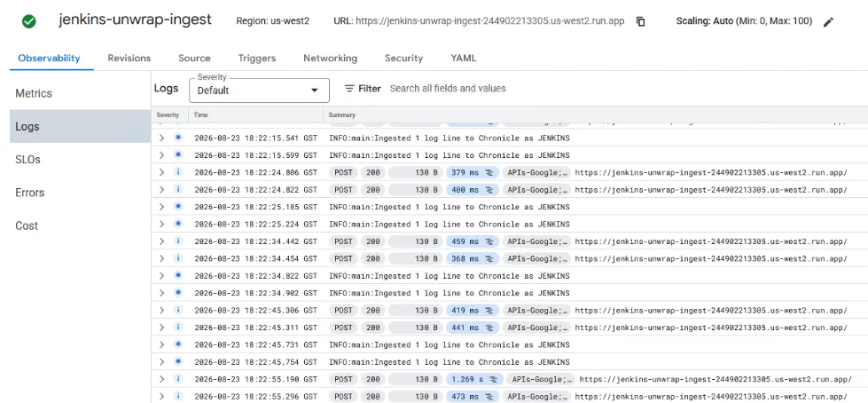The image size is (868, 403).
Task: Click the severity icon of the 18:22:34.822 log
Action: [x=177, y=276]
